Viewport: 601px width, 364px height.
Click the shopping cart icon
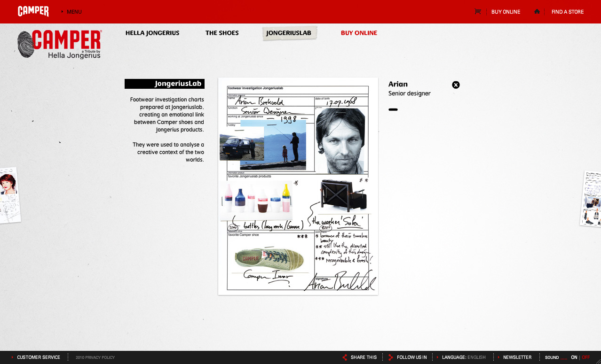pyautogui.click(x=478, y=11)
